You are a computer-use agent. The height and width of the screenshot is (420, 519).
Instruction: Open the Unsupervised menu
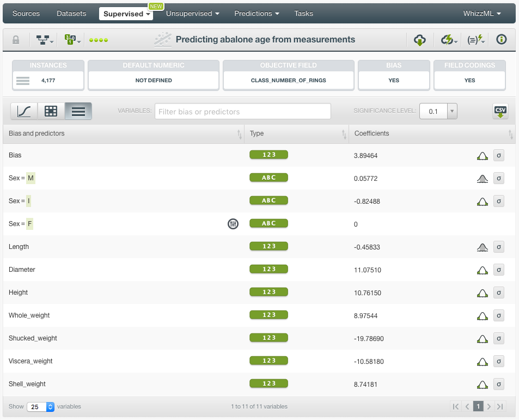pyautogui.click(x=193, y=13)
